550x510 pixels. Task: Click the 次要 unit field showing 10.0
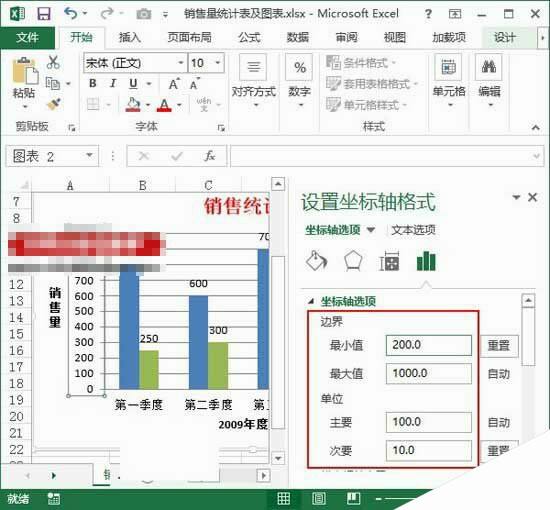tap(429, 450)
